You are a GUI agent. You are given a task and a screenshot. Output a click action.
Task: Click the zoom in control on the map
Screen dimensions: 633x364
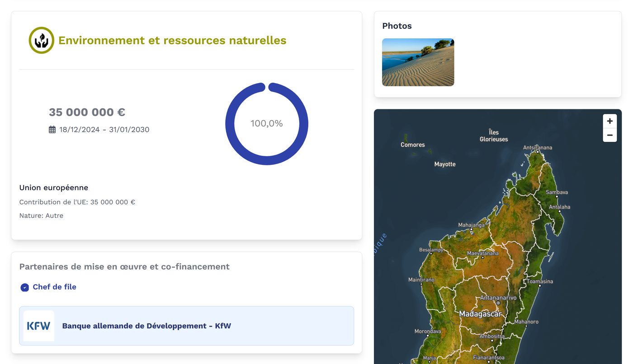(609, 121)
